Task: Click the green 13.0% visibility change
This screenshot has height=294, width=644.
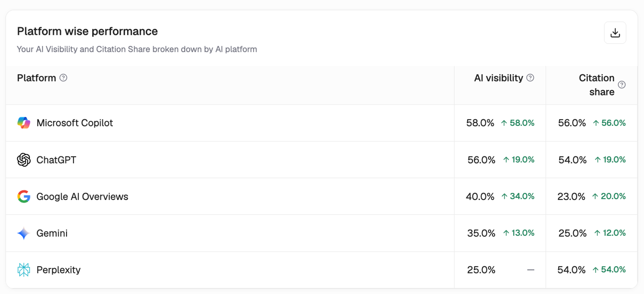Action: 519,233
